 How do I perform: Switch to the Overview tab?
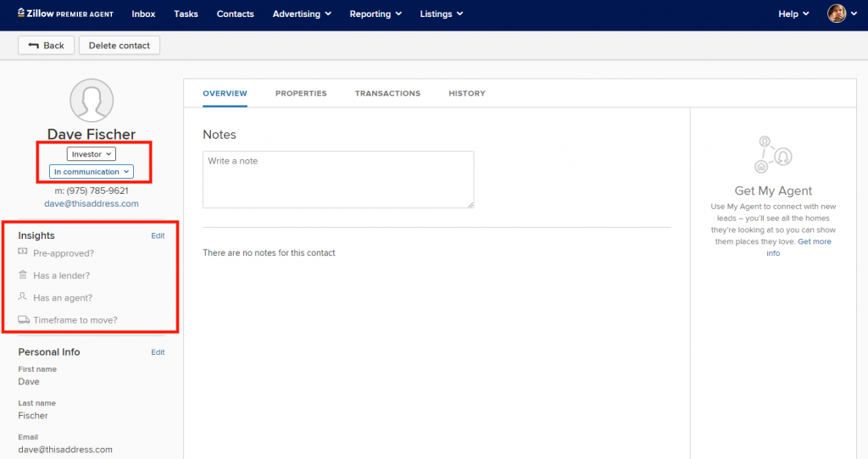(x=225, y=93)
